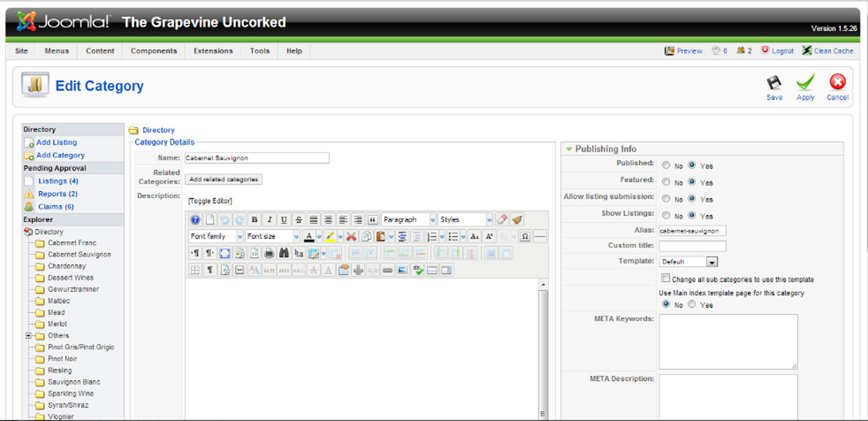Click the scissors cut icon
The image size is (868, 421).
click(x=351, y=236)
